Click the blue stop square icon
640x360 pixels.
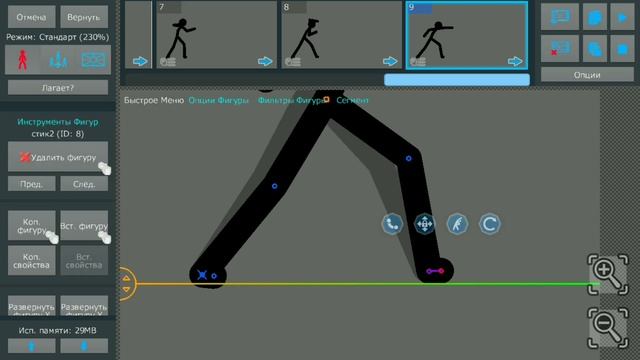pos(622,49)
